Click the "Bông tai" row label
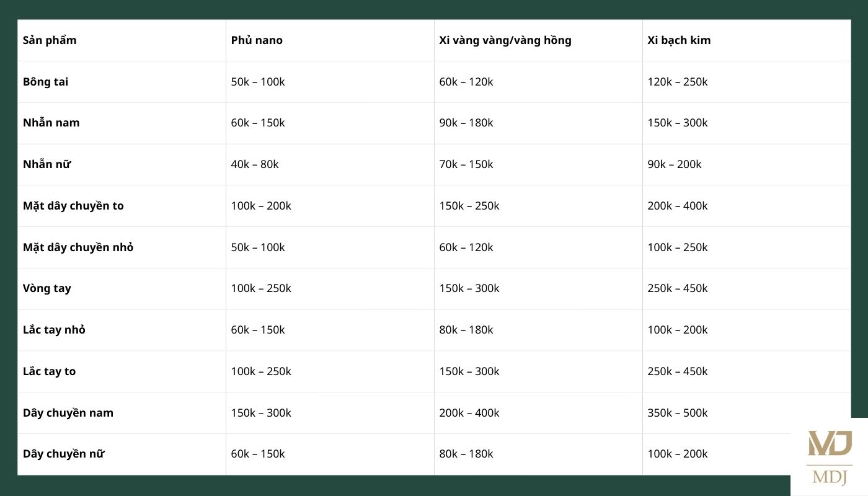Viewport: 868px width, 496px height. pos(45,82)
